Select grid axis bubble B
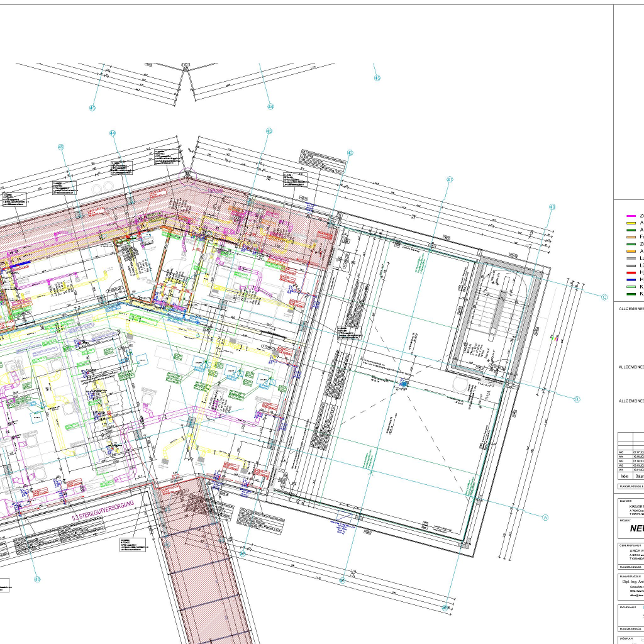Screen dimensions: 644x644 point(576,399)
